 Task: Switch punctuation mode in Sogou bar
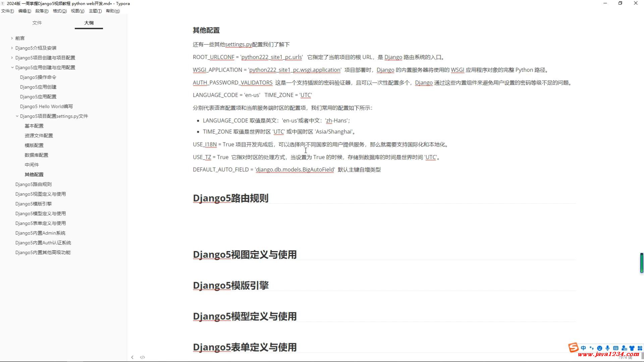591,348
